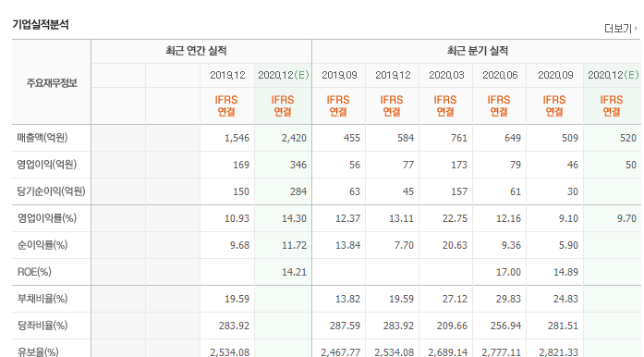Click the 2,467.77 reserve ratio value
This screenshot has width=644, height=357.
pos(341,352)
